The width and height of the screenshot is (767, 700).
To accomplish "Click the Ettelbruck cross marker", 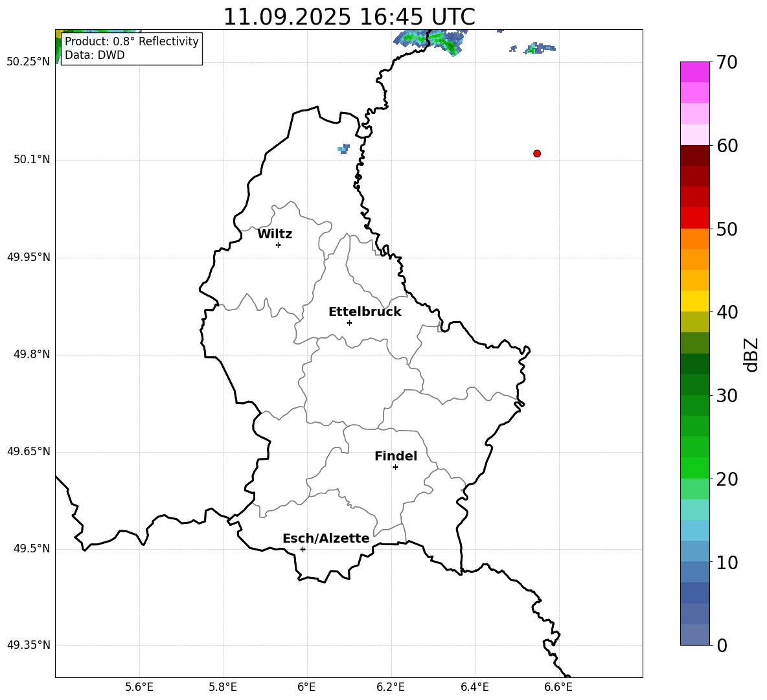I will click(349, 322).
